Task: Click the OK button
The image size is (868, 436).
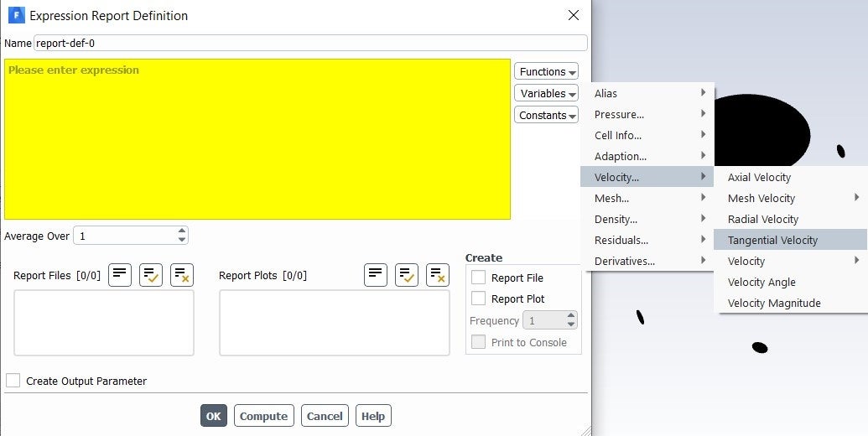Action: (214, 416)
